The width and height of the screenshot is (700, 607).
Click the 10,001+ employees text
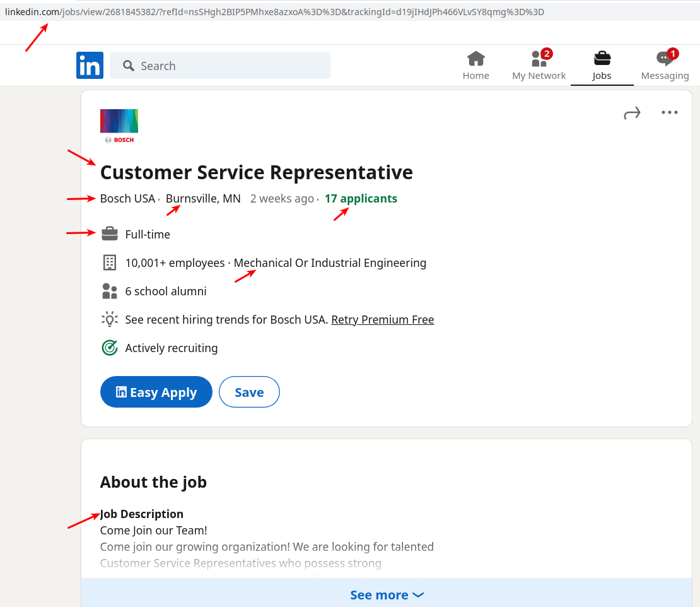[x=175, y=263]
